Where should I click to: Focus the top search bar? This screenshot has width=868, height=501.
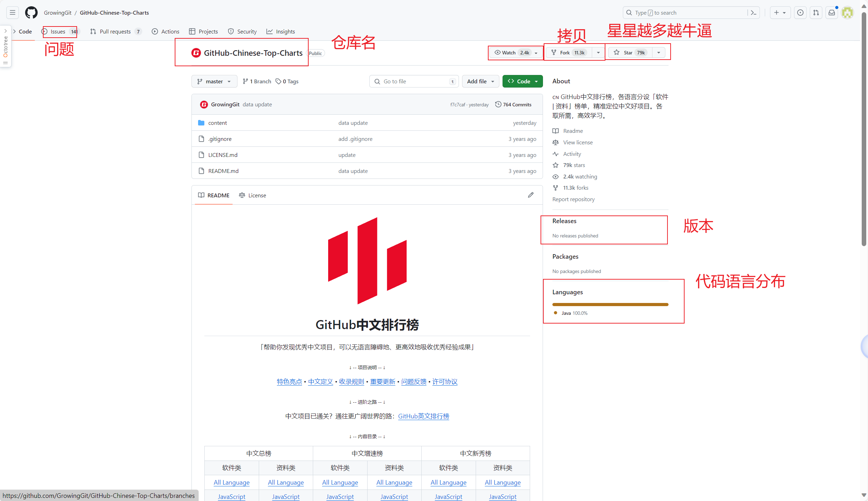click(x=686, y=13)
